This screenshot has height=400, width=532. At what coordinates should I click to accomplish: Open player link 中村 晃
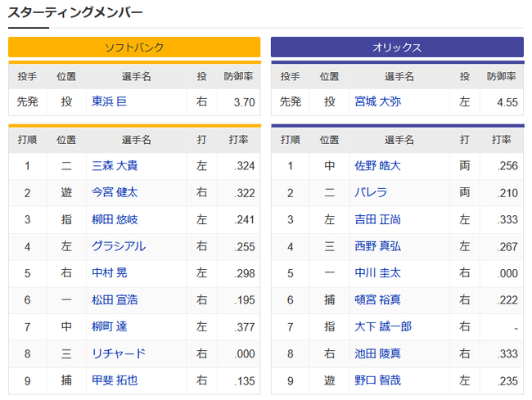[109, 273]
